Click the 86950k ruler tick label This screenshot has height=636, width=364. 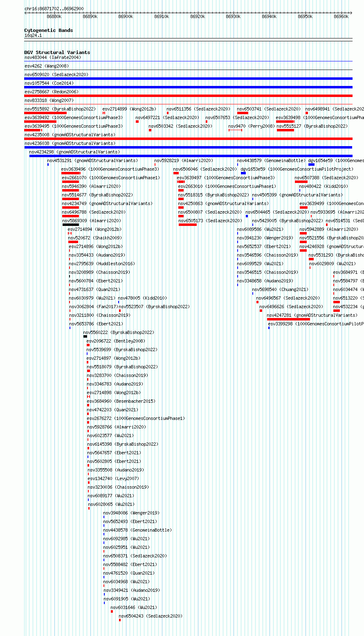click(305, 16)
